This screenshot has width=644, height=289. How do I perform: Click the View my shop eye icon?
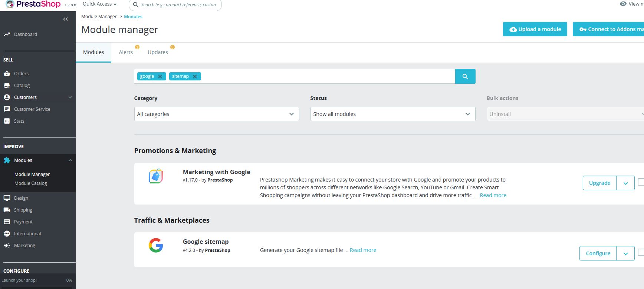click(623, 4)
